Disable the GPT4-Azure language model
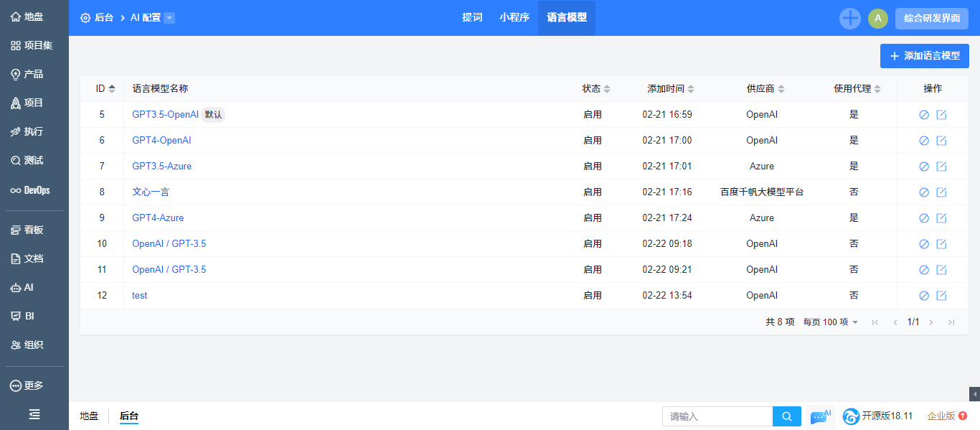The width and height of the screenshot is (980, 430). (x=924, y=218)
